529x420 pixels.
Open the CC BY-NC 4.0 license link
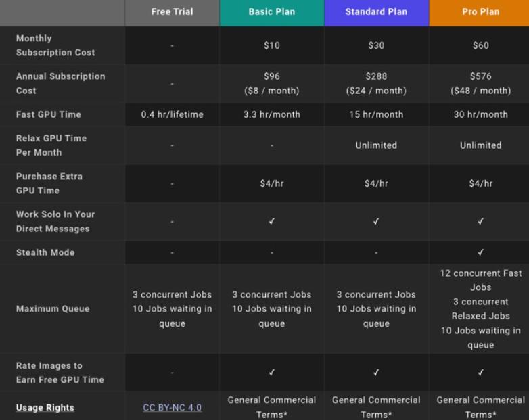click(x=172, y=408)
